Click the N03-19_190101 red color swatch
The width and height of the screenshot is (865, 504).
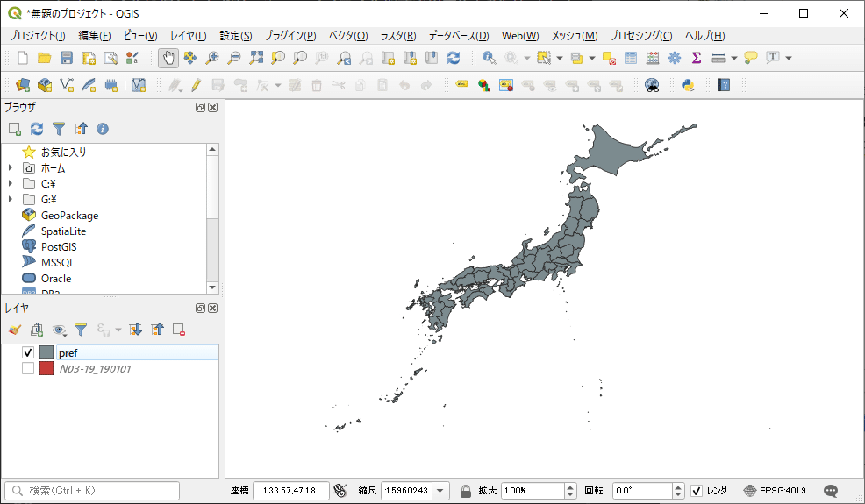point(46,368)
